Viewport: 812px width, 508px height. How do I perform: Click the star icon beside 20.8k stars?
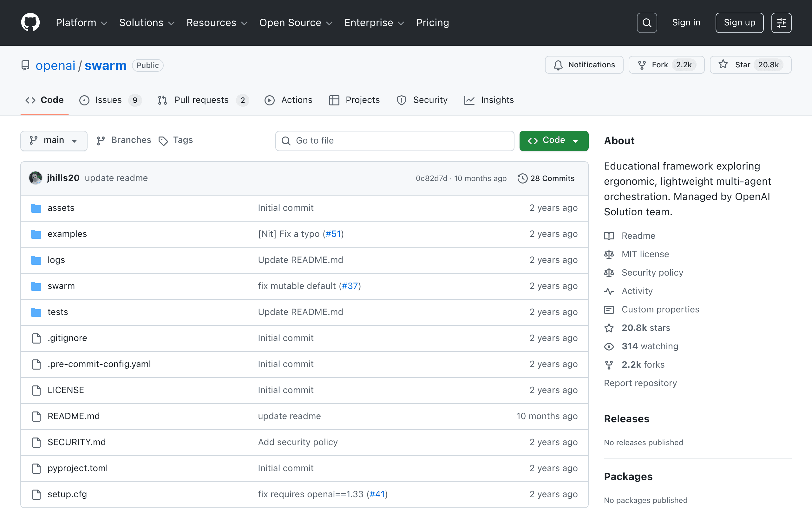pos(609,328)
